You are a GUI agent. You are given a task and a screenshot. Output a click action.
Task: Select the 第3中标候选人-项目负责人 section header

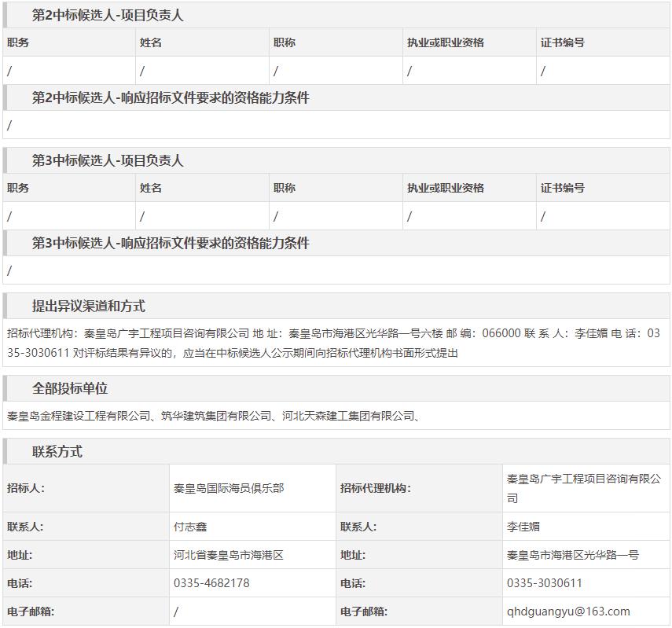coord(108,160)
